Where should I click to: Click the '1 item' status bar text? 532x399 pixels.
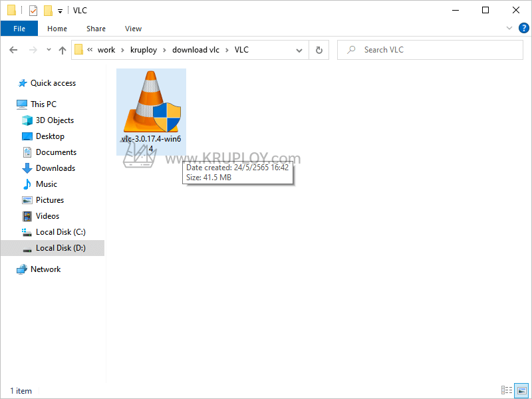coord(21,391)
